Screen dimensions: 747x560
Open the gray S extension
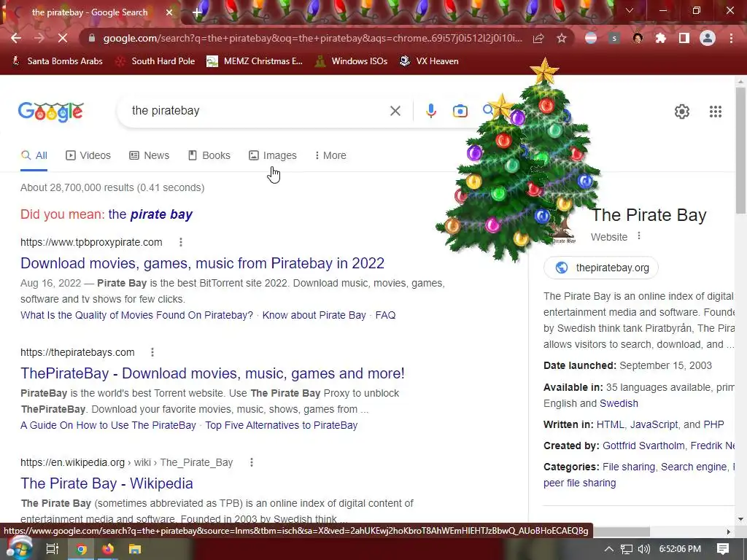[614, 38]
